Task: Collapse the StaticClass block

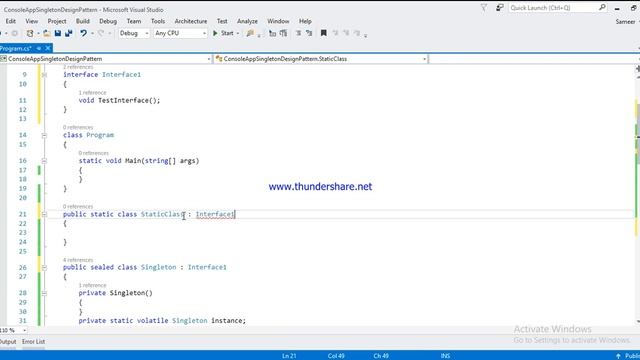Action: point(44,215)
